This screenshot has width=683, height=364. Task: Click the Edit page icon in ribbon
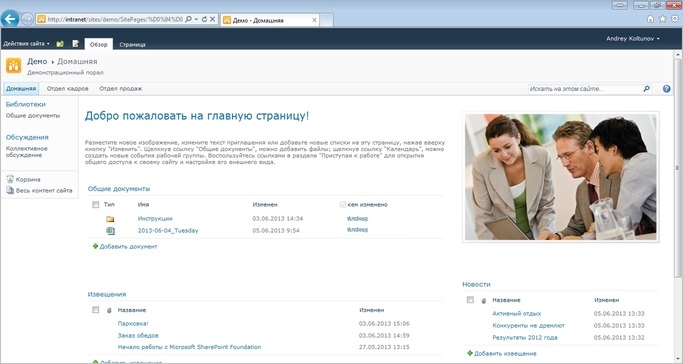point(76,44)
